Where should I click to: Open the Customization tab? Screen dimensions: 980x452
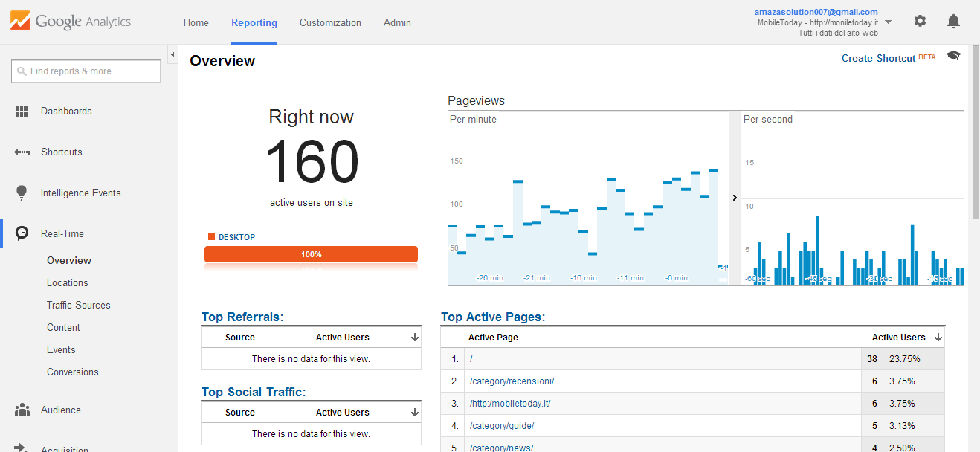330,22
